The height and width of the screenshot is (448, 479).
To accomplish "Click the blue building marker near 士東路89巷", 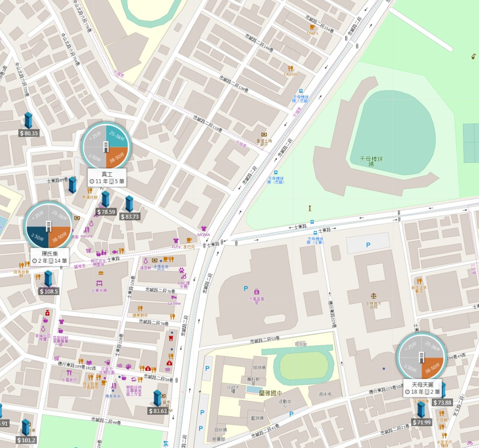I will [72, 185].
